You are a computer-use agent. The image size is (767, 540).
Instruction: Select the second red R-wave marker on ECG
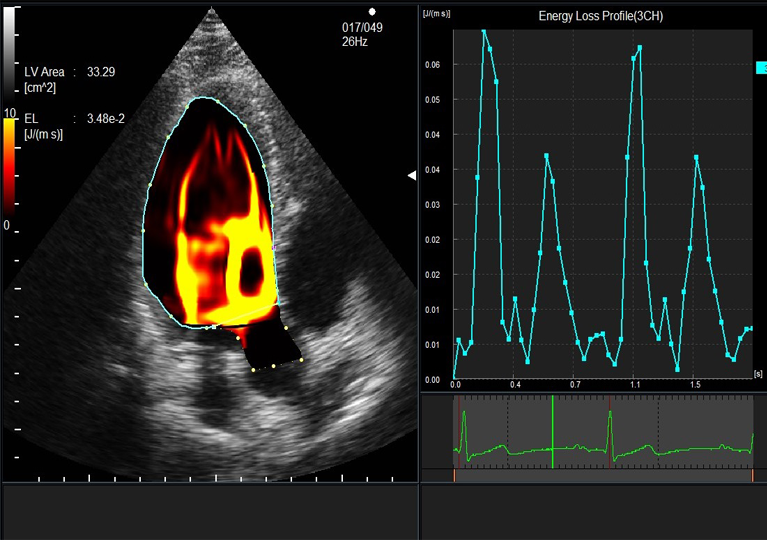pos(609,431)
